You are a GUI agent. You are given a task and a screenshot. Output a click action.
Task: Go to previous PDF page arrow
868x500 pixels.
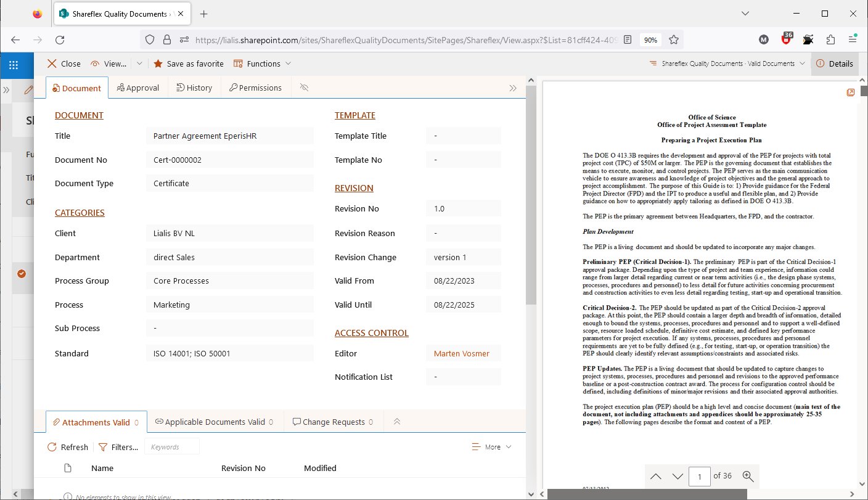tap(656, 476)
